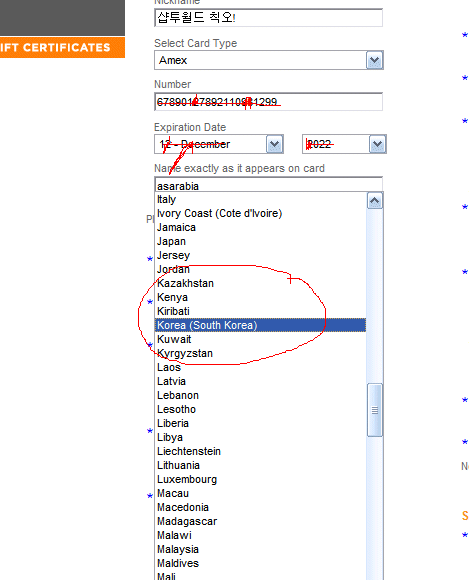Click the Nickname input field
The width and height of the screenshot is (469, 580).
(x=269, y=18)
